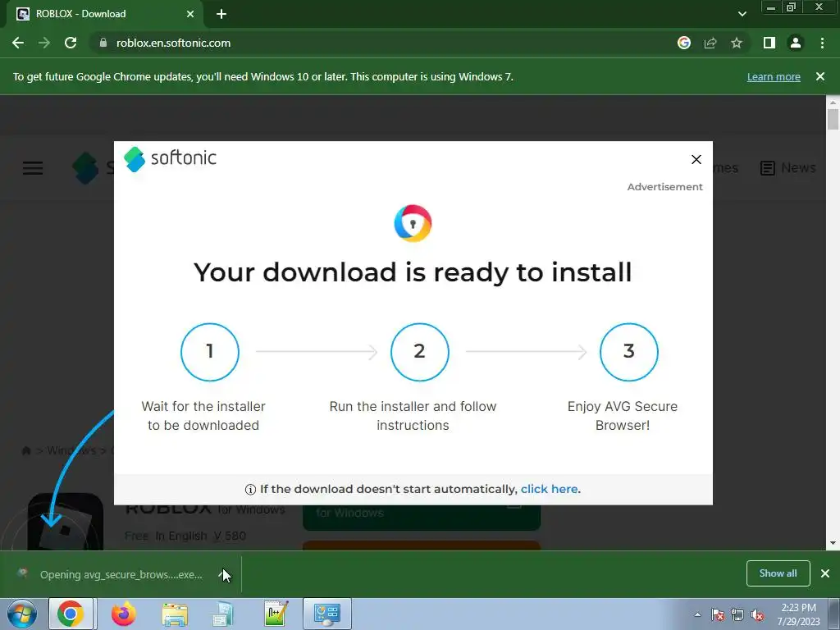
Task: Share this page via share icon
Action: (710, 43)
